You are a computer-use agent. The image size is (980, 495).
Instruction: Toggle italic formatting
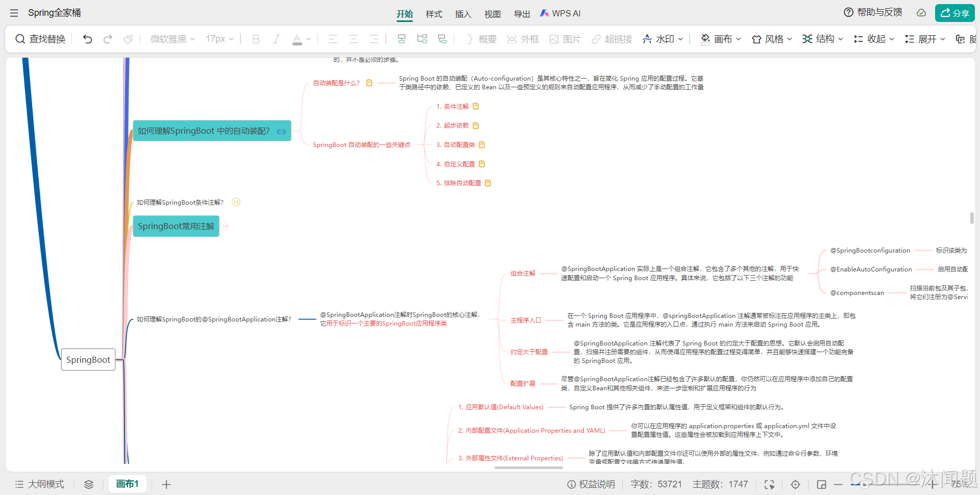click(276, 39)
